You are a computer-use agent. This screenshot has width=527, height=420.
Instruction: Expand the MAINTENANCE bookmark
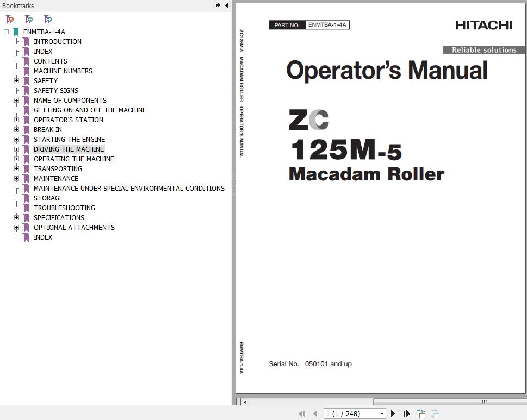[x=16, y=178]
